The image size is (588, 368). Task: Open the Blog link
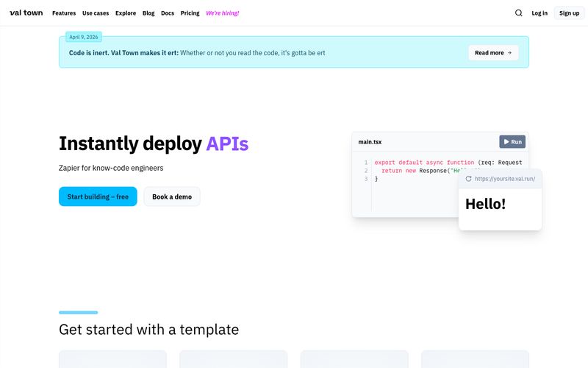(x=148, y=13)
